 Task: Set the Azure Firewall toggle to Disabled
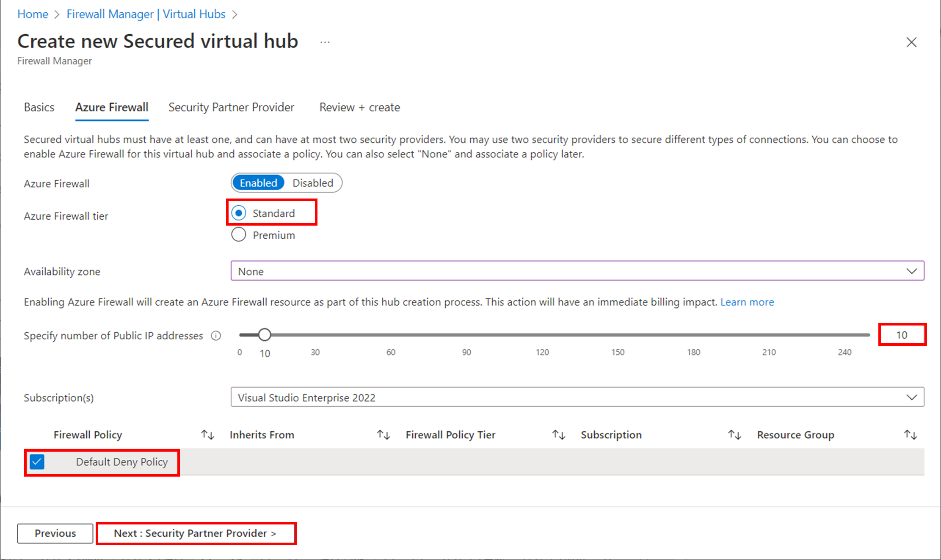coord(313,183)
